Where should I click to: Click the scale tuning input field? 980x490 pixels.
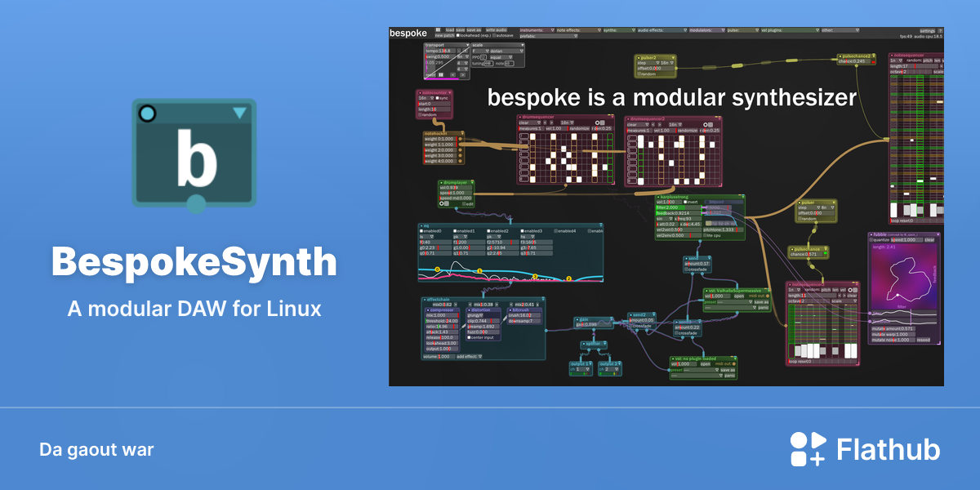[x=488, y=64]
